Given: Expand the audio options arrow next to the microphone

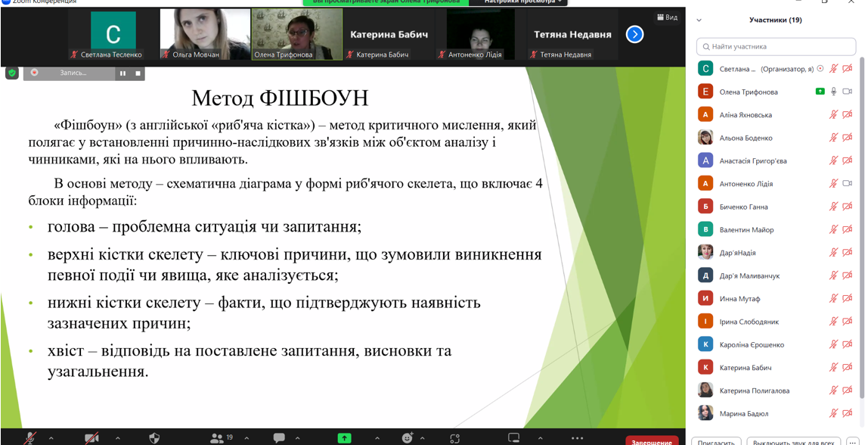Looking at the screenshot, I should [x=51, y=438].
